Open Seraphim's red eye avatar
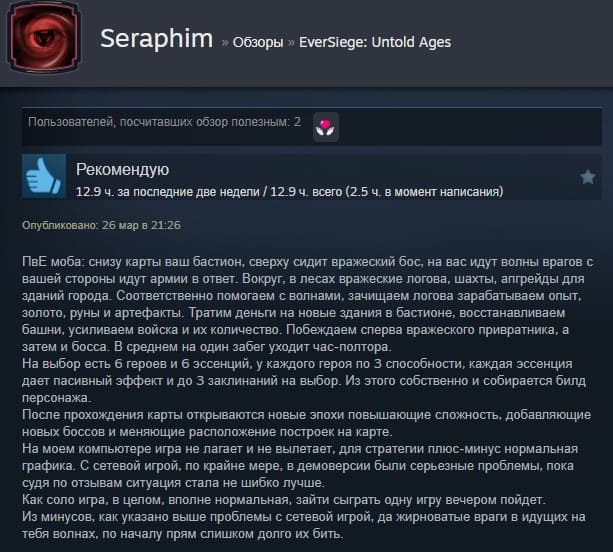Viewport: 613px width, 552px height. [44, 38]
